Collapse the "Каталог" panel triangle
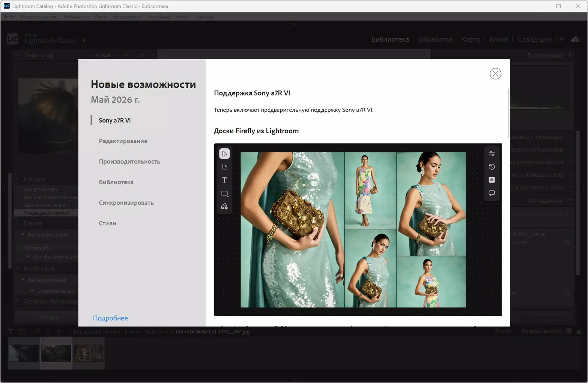This screenshot has height=383, width=588. click(18, 179)
